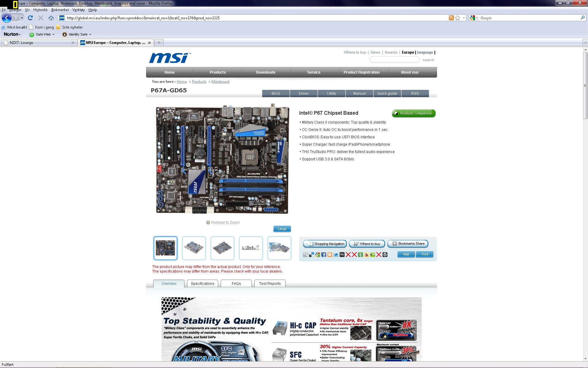Viewport: 588px width, 368px height.
Task: Click the WordPress share icon
Action: click(385, 255)
